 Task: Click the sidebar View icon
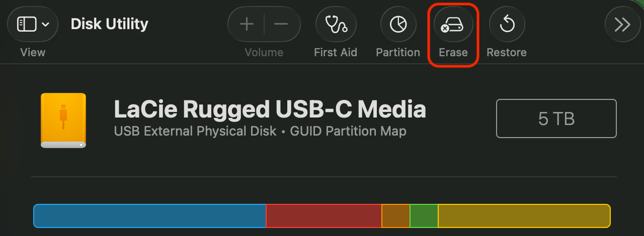(27, 24)
